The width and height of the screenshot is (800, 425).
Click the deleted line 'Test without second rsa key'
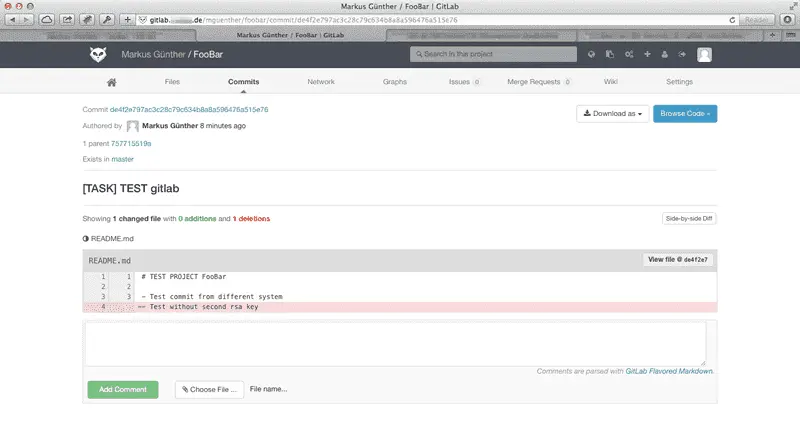click(x=400, y=307)
